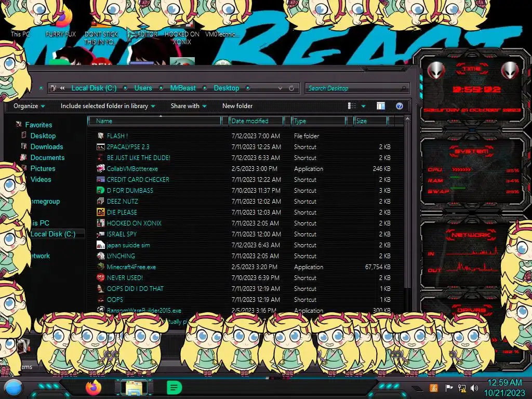Select Videos in navigation pane
Viewport: 532px width, 399px height.
[x=41, y=179]
